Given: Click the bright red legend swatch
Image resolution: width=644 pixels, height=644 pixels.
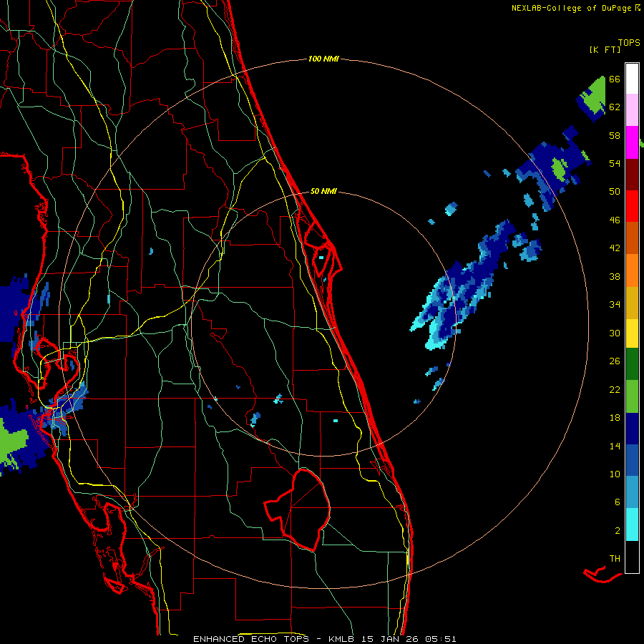Looking at the screenshot, I should [x=632, y=206].
